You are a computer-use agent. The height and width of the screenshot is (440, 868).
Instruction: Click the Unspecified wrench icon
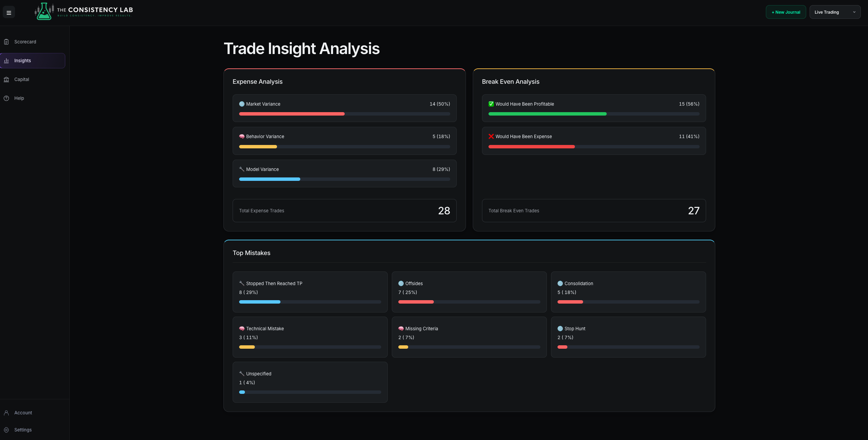click(x=242, y=374)
